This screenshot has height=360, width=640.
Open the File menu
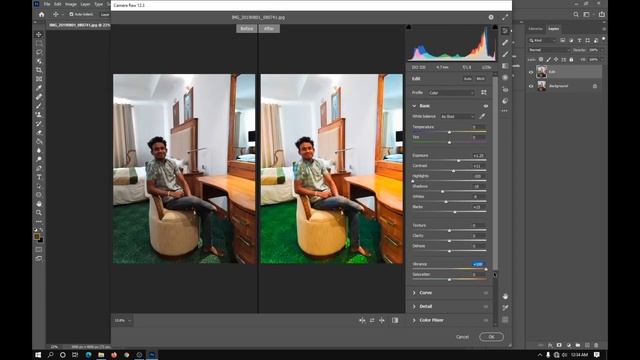pos(47,4)
